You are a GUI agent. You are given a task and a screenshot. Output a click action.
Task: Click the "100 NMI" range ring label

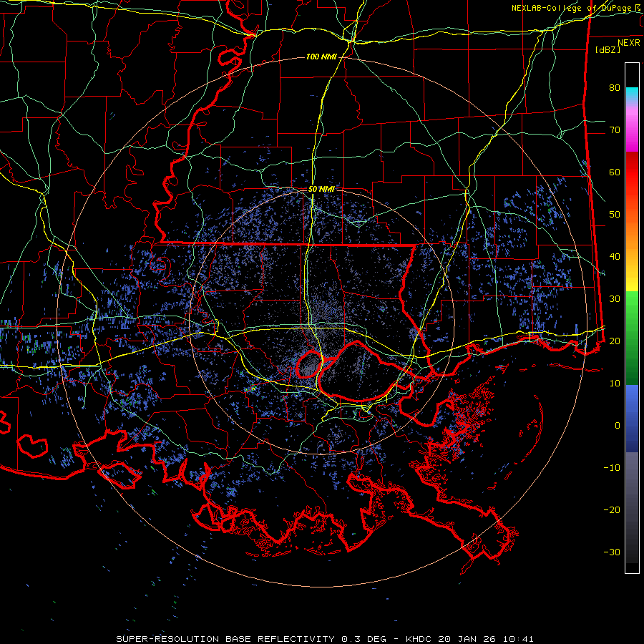(321, 57)
